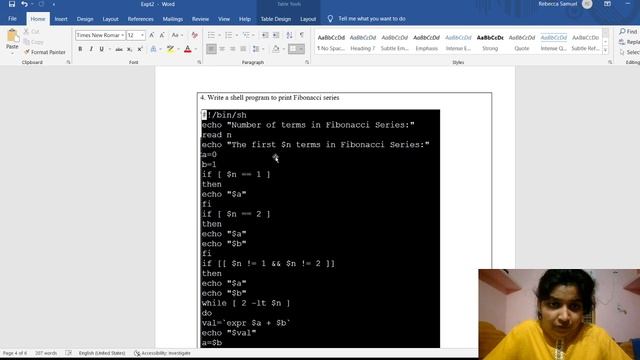Open the File menu

click(x=13, y=19)
